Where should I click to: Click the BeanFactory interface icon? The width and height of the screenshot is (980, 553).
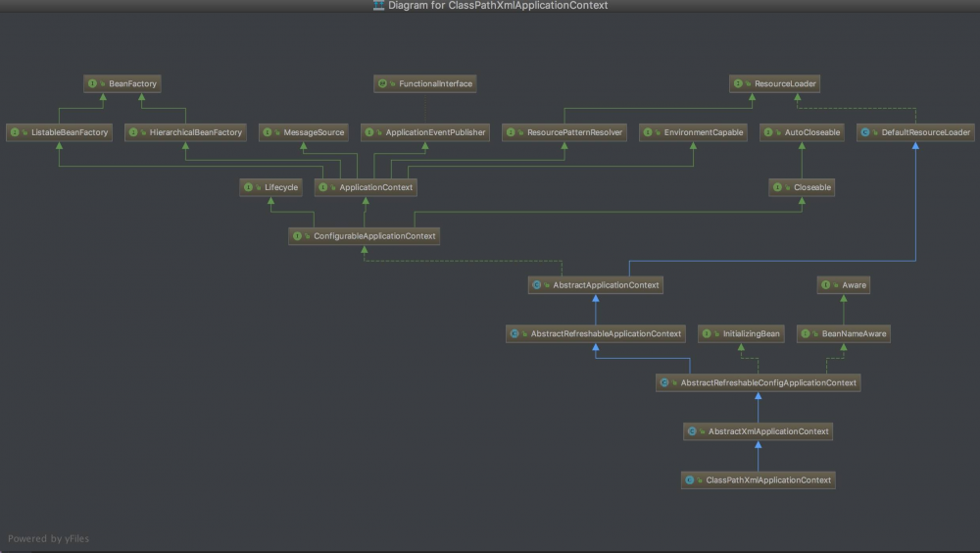[92, 83]
